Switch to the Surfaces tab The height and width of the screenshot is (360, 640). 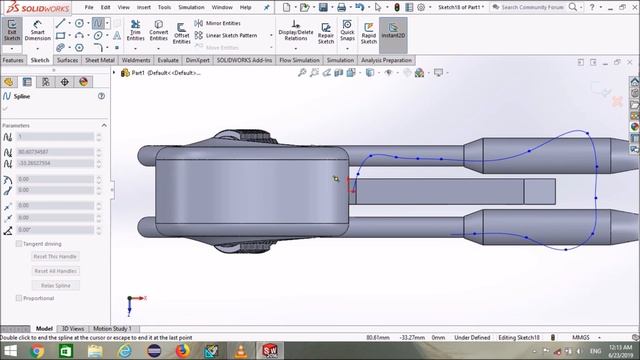pos(67,60)
